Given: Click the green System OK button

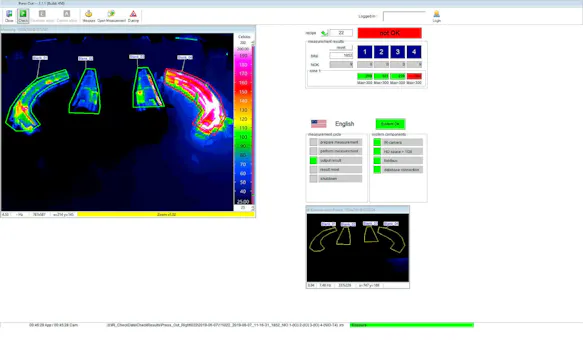Looking at the screenshot, I should pos(390,124).
